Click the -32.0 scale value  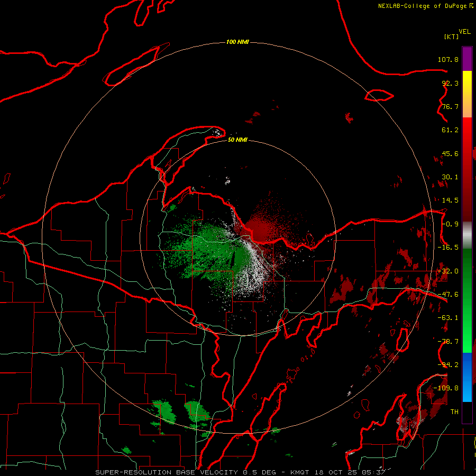448,271
